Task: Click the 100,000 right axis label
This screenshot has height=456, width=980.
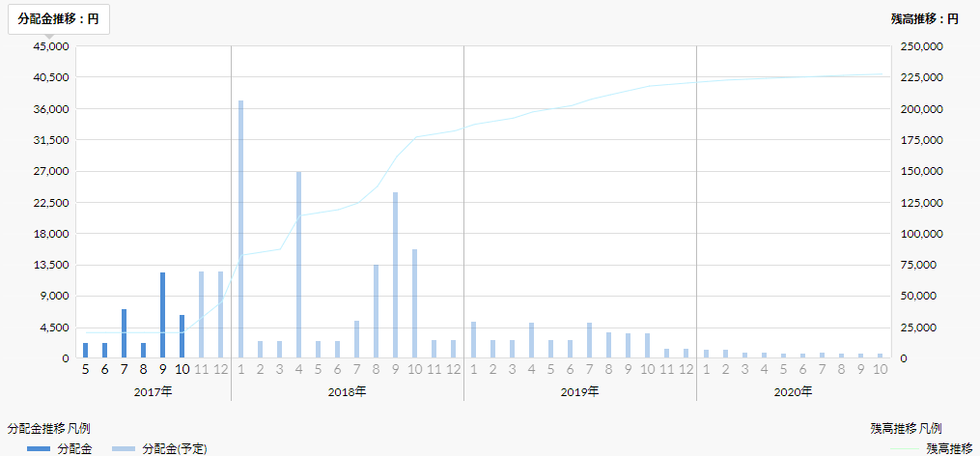Action: coord(922,234)
